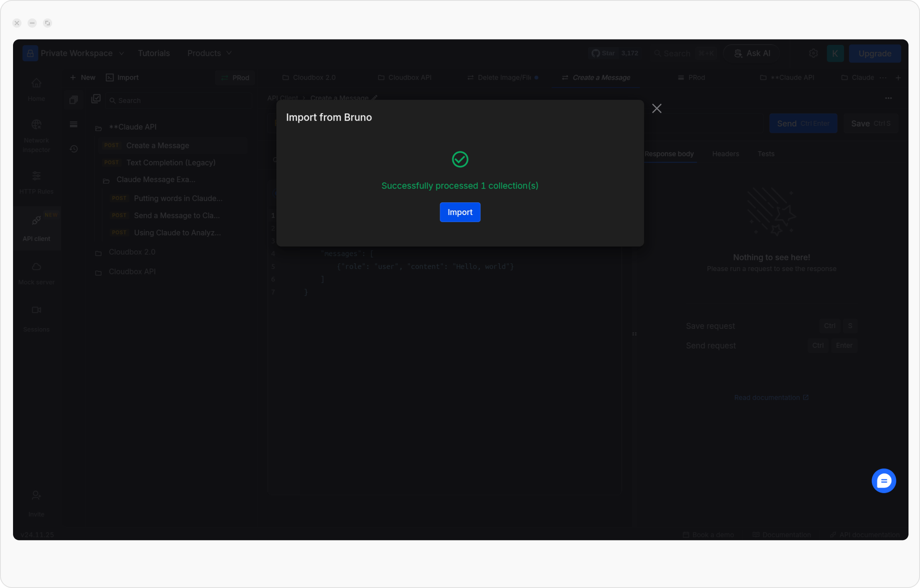This screenshot has width=920, height=588.
Task: Open the chat support bubble icon
Action: pos(883,480)
